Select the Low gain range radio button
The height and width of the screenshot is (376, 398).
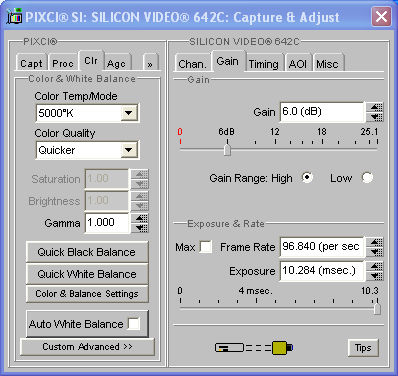(x=367, y=178)
